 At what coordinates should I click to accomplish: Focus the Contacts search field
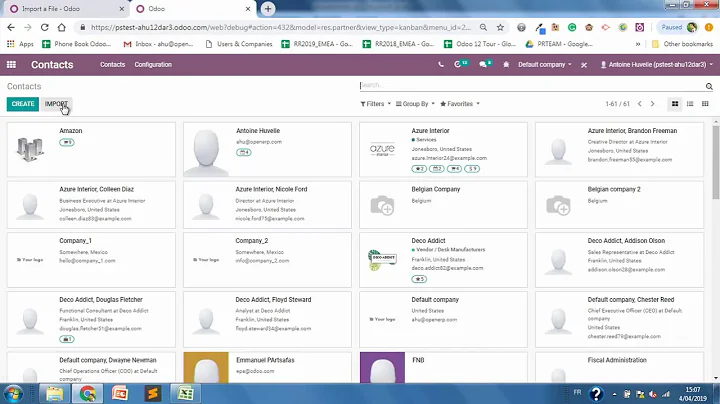[x=532, y=85]
